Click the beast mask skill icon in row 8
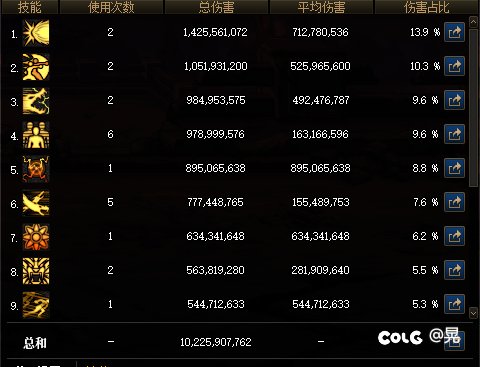This screenshot has height=367, width=480. click(36, 271)
